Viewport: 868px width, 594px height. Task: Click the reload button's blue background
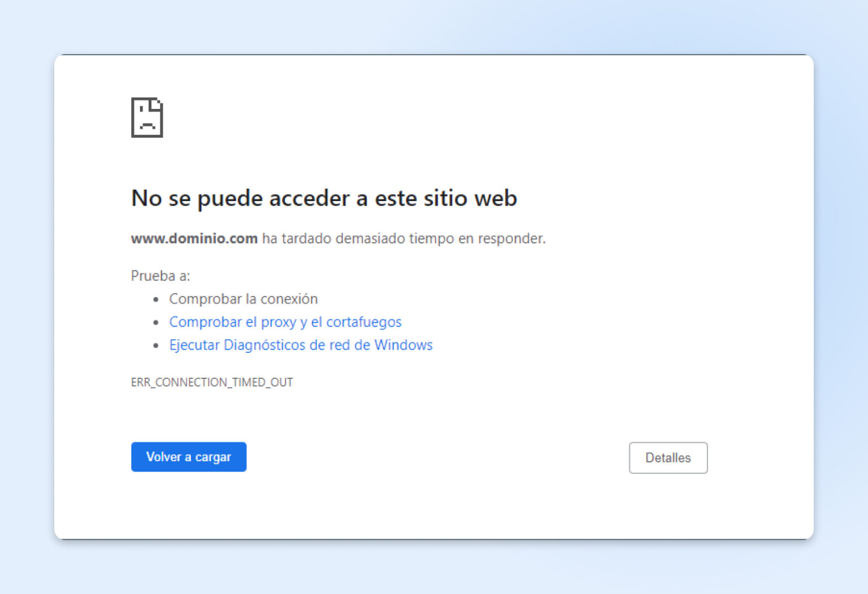(189, 457)
